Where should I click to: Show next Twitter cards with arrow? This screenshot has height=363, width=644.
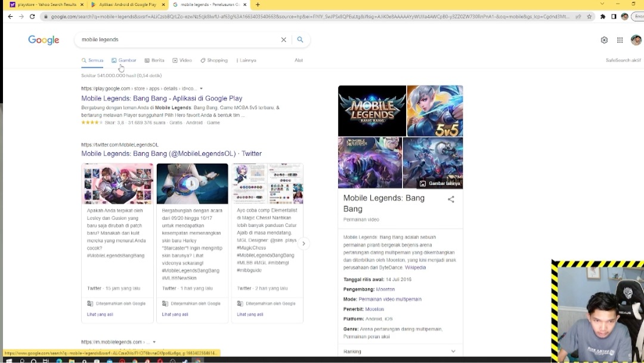pos(304,244)
